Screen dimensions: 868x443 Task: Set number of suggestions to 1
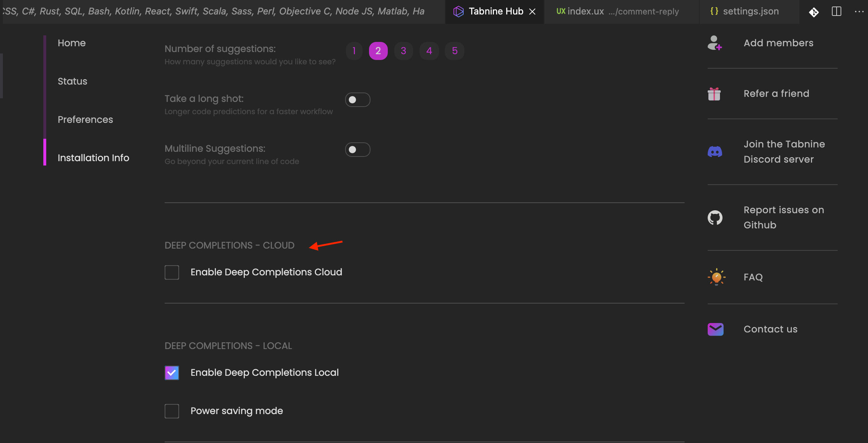[354, 51]
